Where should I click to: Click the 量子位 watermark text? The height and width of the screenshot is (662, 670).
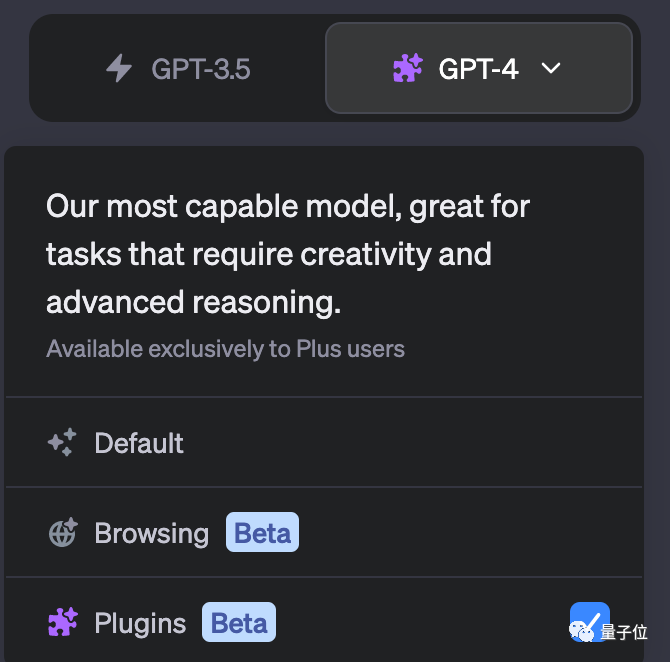[624, 632]
